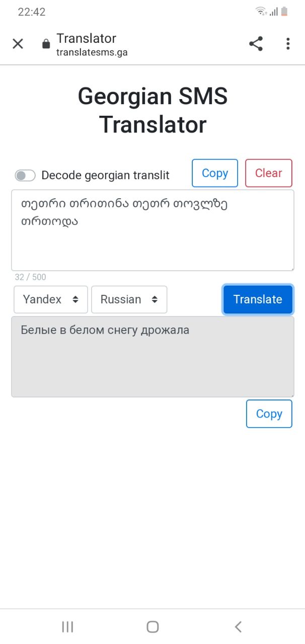305x644 pixels.
Task: Open the share icon in the toolbar
Action: (x=256, y=44)
